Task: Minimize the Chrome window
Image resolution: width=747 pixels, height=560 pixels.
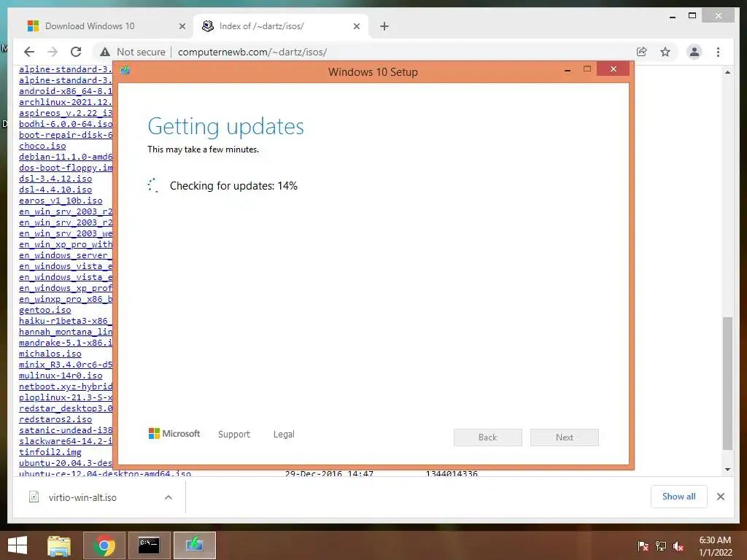Action: pos(672,17)
